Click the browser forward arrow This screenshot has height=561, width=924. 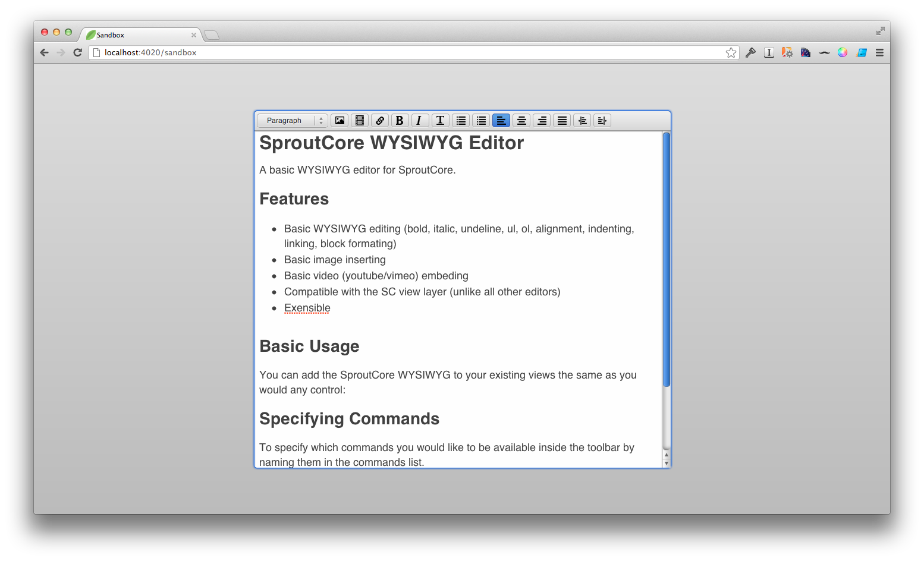[61, 52]
